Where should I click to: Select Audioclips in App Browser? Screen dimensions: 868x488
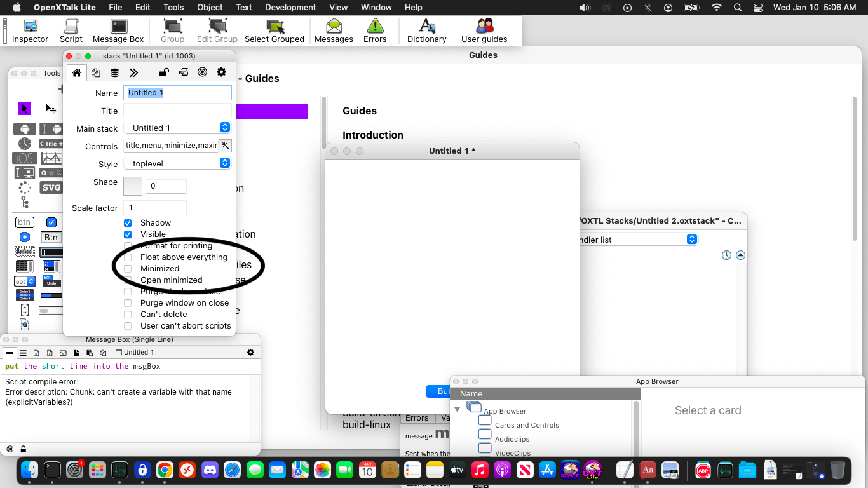point(512,439)
